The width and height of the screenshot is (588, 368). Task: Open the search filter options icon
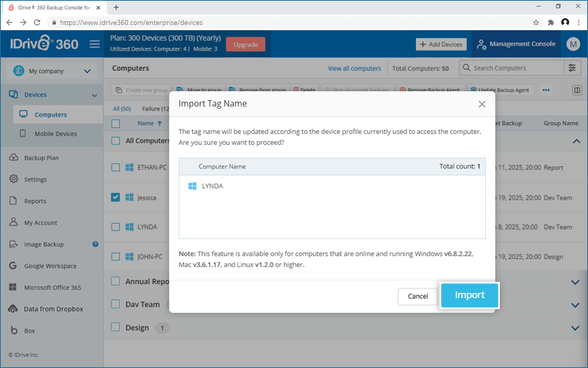pos(572,68)
